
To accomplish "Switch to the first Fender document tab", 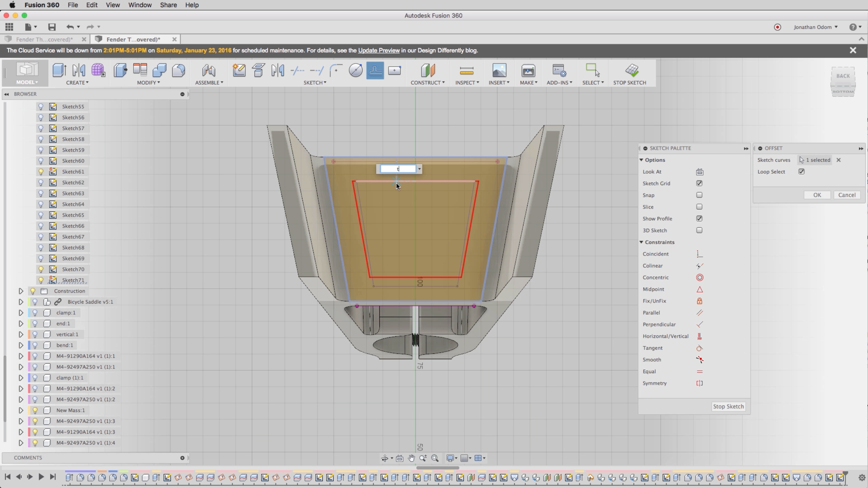I will [44, 39].
